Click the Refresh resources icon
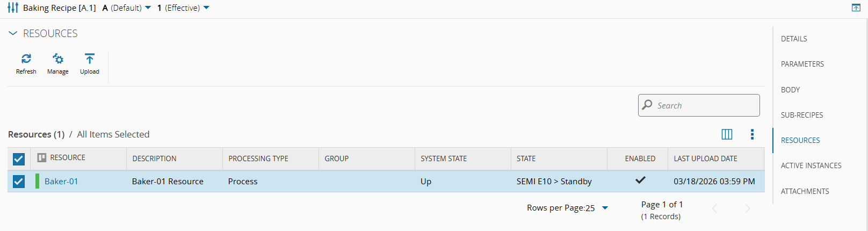Viewport: 868px width, 231px height. [x=26, y=59]
